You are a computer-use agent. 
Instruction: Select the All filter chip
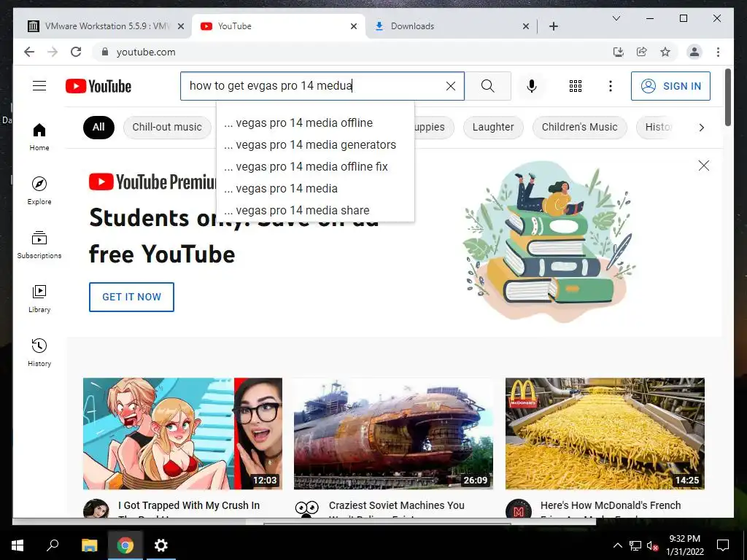point(98,127)
